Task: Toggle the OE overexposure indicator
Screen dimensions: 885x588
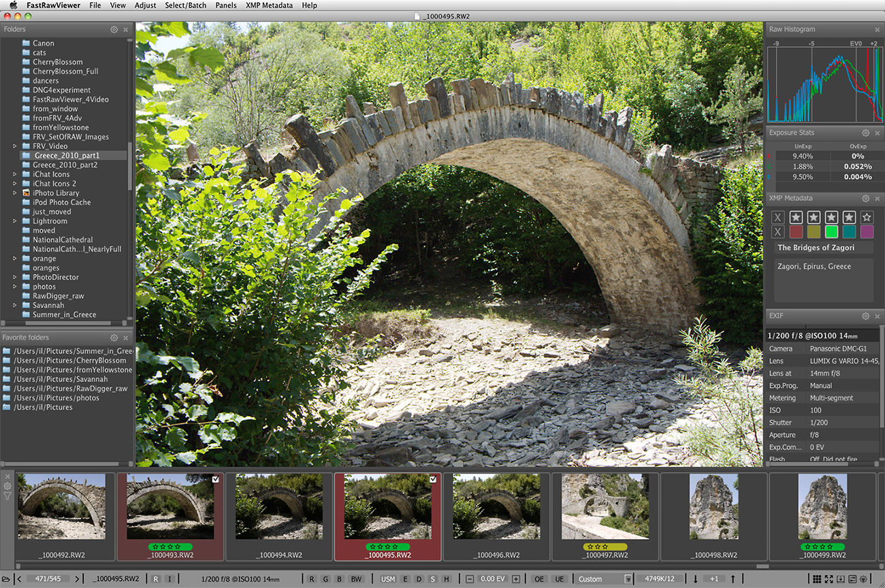Action: coord(539,579)
